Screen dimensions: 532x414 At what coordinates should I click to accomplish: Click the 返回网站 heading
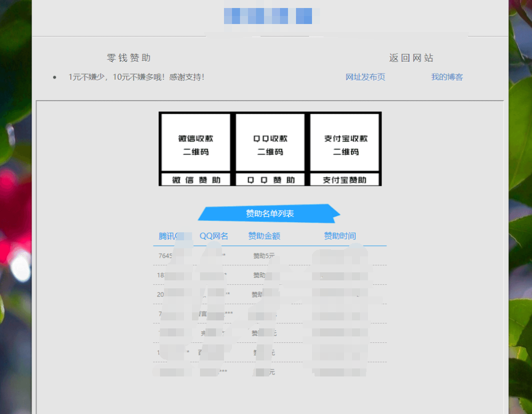coord(411,58)
